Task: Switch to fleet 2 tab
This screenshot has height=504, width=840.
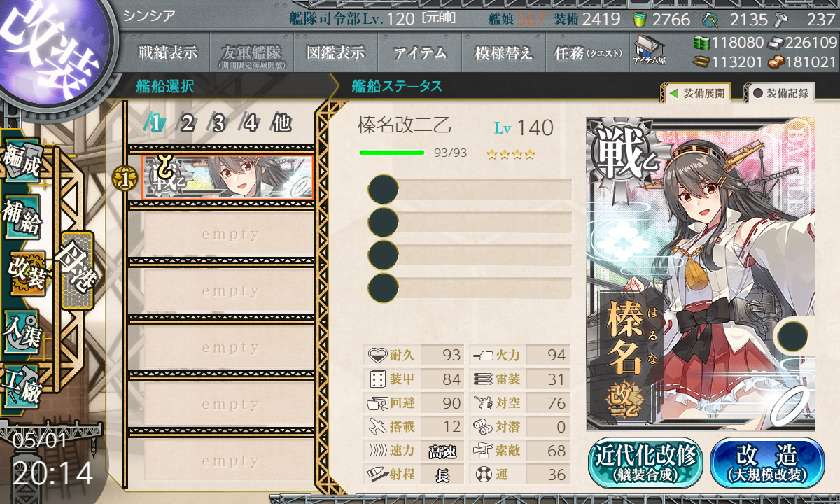Action: coord(187,124)
